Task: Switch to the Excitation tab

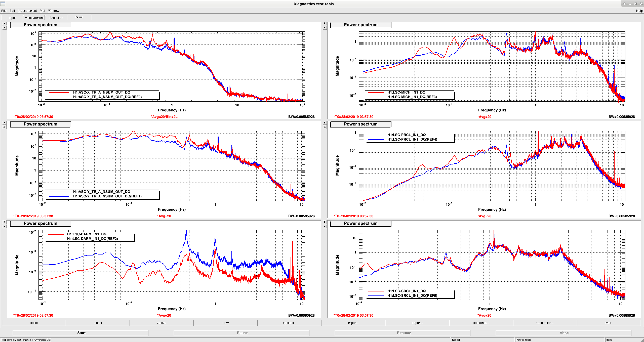Action: click(56, 18)
